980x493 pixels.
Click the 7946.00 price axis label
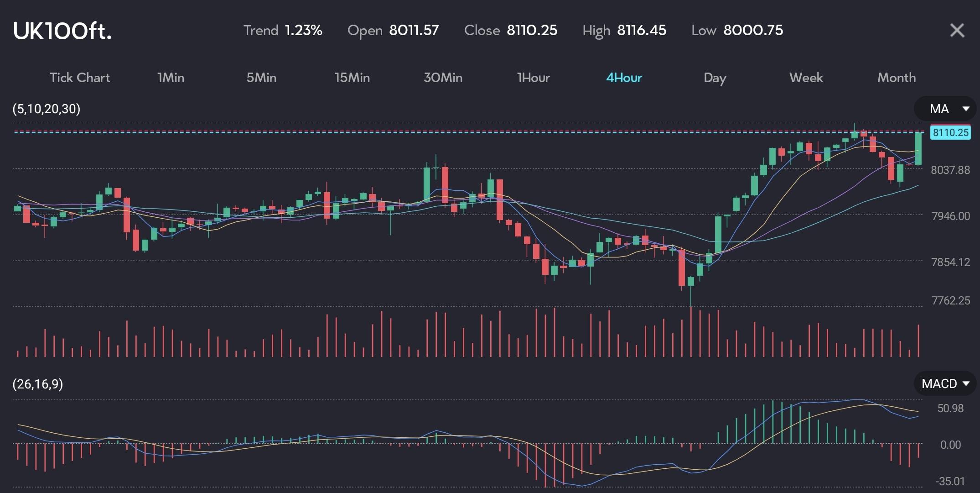[951, 216]
